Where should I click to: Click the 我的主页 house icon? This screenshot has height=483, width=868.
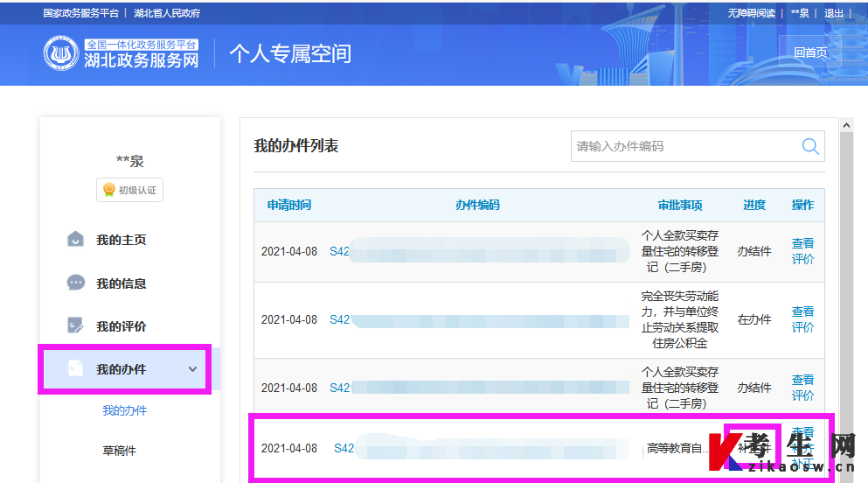tap(75, 239)
